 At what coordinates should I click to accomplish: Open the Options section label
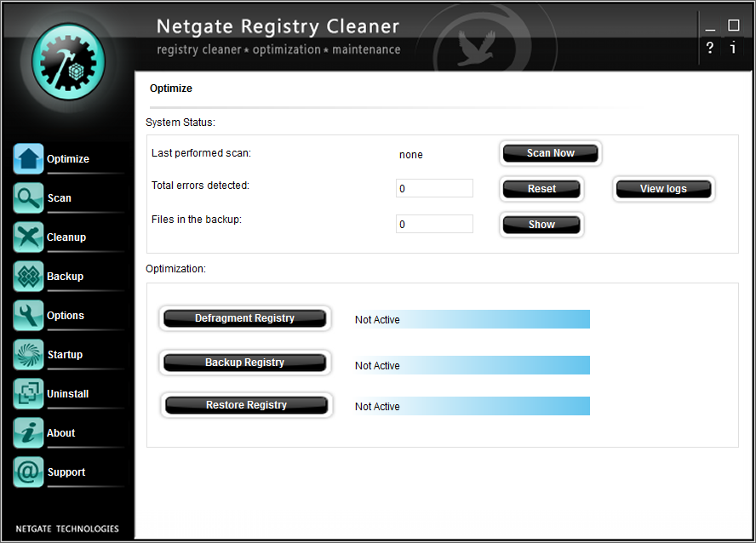pyautogui.click(x=66, y=316)
